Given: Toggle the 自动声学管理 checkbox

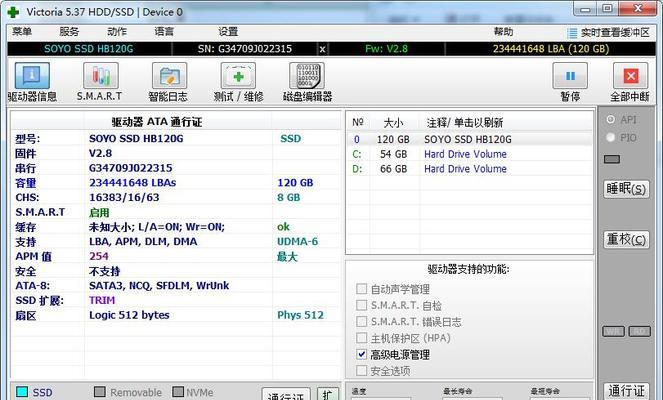Looking at the screenshot, I should (362, 289).
